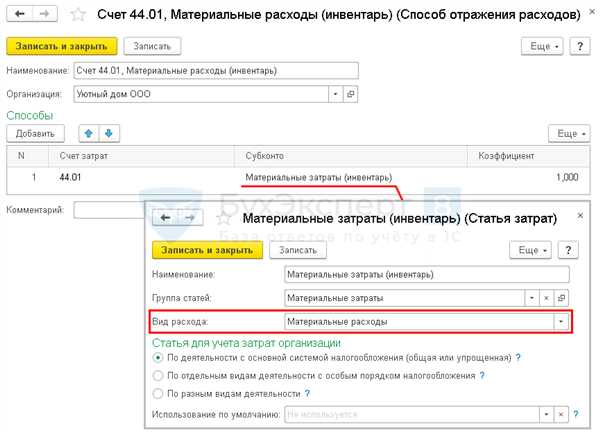Click the Коэффициент column header
The width and height of the screenshot is (600, 432).
528,156
